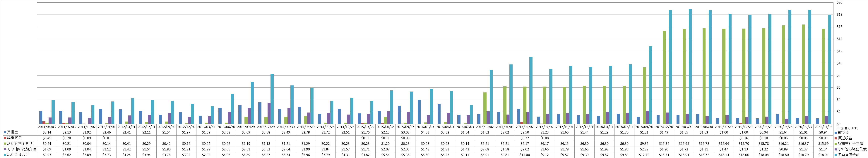The image size is (868, 158).
Task: Select the 2016/01/03 date column header
Action: coord(425,127)
